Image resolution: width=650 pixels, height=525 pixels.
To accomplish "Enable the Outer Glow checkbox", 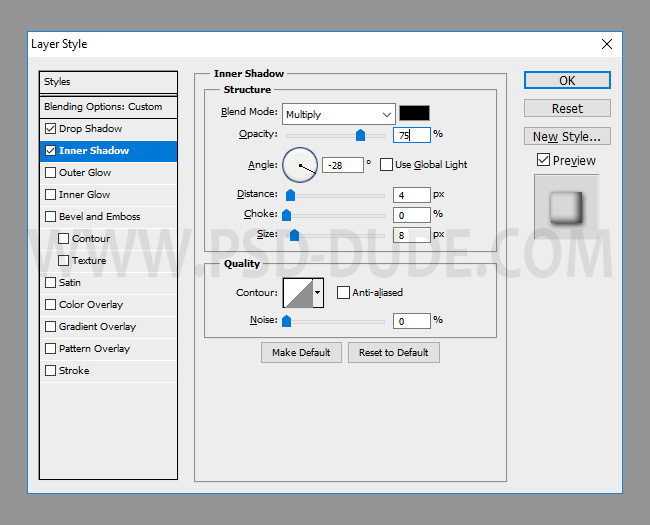I will 51,173.
